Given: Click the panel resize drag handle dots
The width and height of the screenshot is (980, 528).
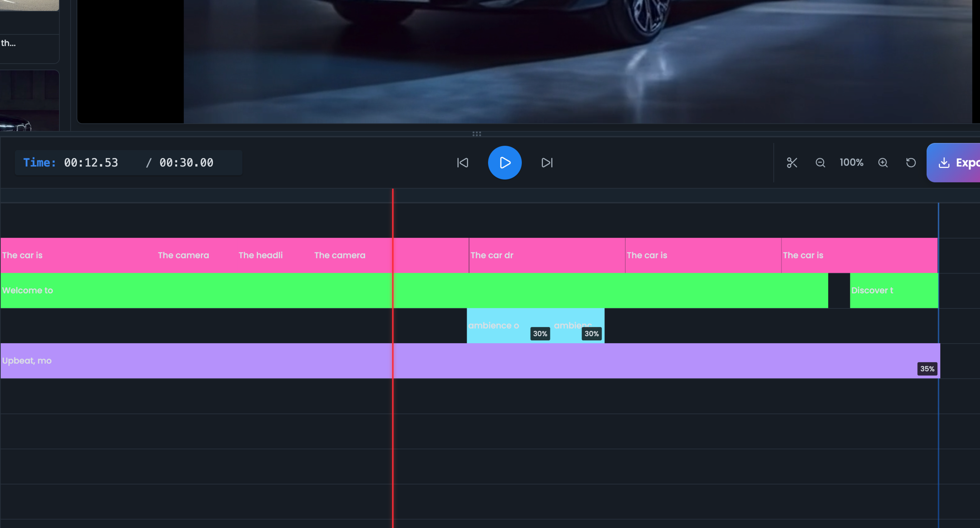Looking at the screenshot, I should coord(477,134).
